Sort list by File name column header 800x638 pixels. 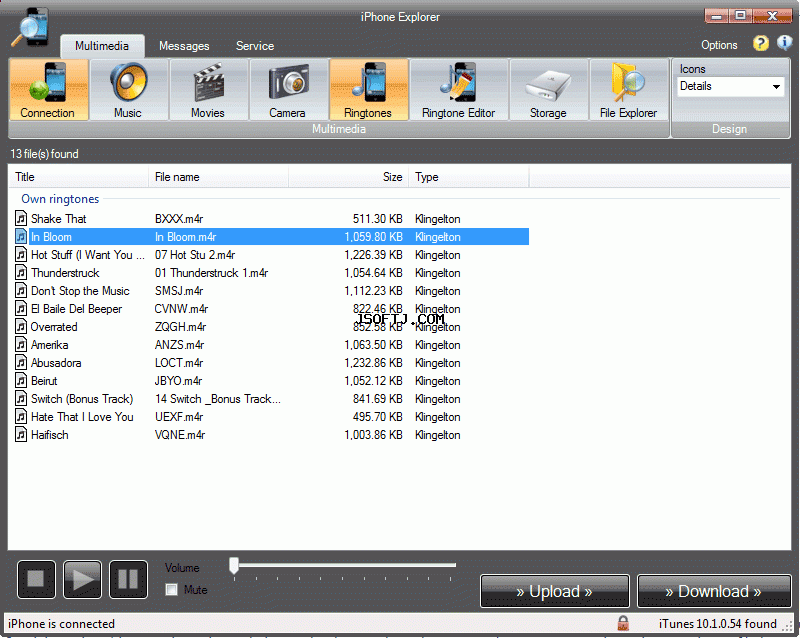218,177
